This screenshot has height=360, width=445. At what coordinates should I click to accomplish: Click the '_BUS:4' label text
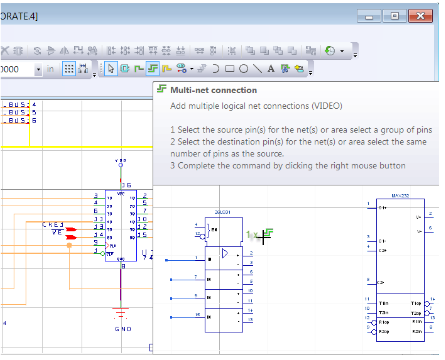(x=19, y=105)
